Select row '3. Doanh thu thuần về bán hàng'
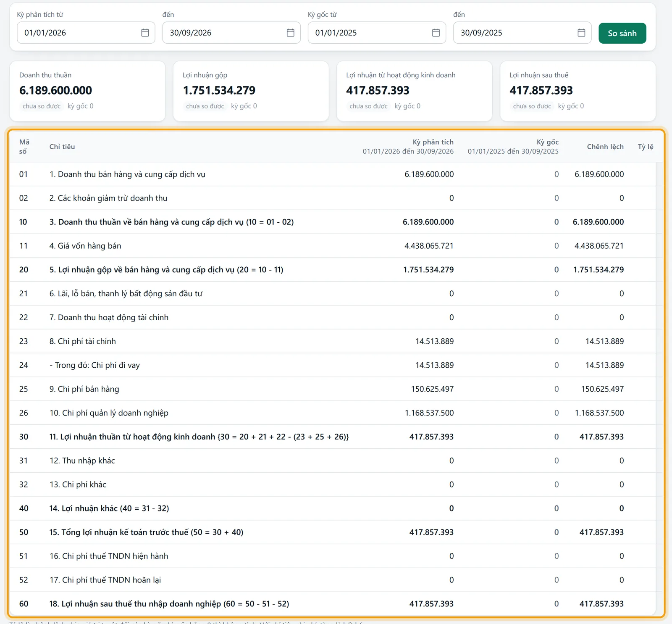 pyautogui.click(x=332, y=222)
